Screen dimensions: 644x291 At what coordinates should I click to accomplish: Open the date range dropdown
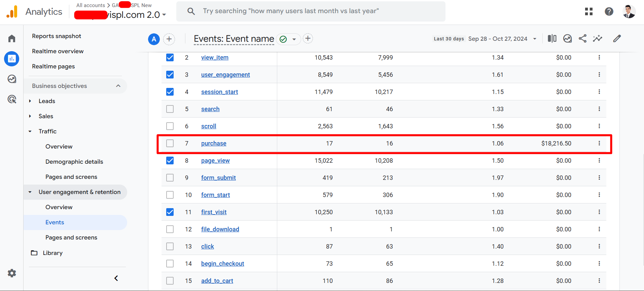pos(501,39)
